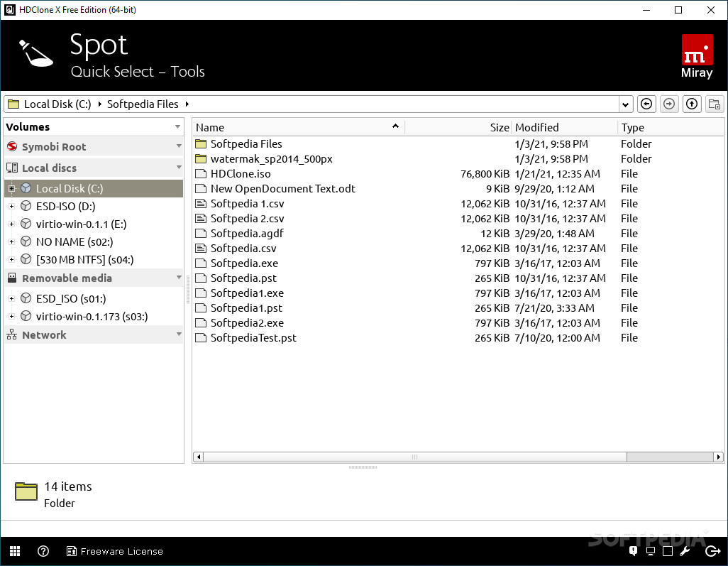Click Local Disk (C:) in breadcrumb
The image size is (728, 566).
click(57, 104)
